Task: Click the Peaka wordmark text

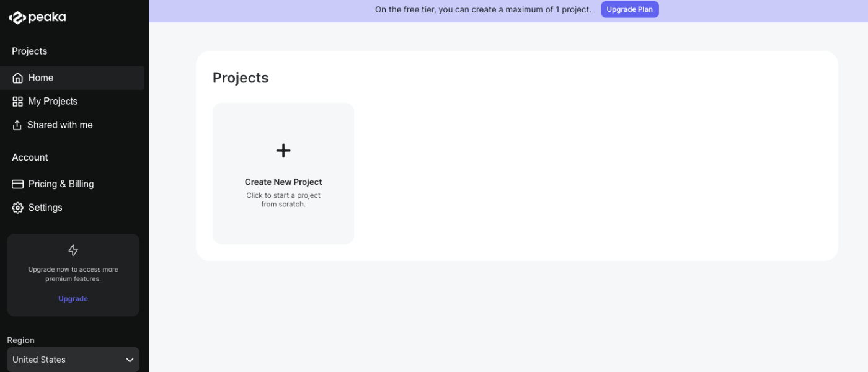Action: click(47, 17)
